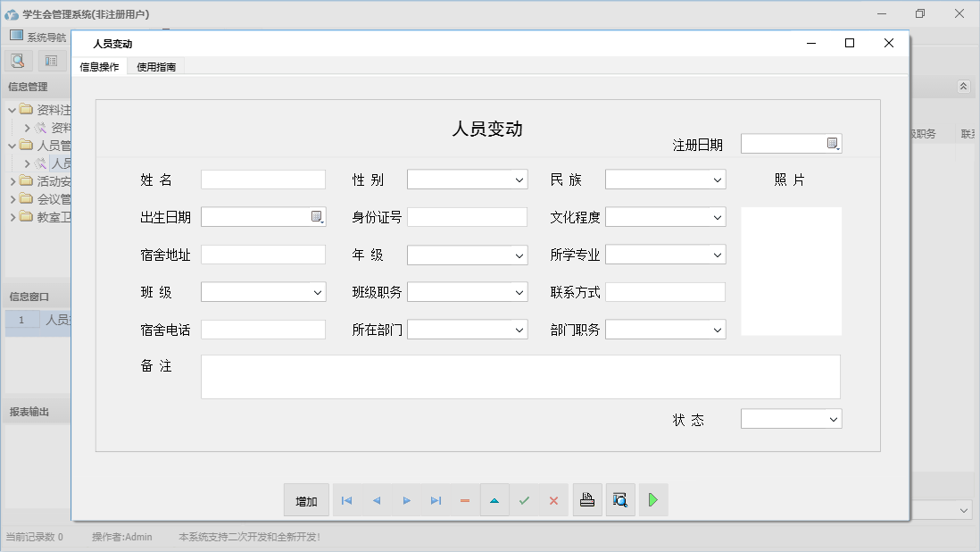Execute with the green play arrow icon
The image size is (980, 552).
click(652, 500)
